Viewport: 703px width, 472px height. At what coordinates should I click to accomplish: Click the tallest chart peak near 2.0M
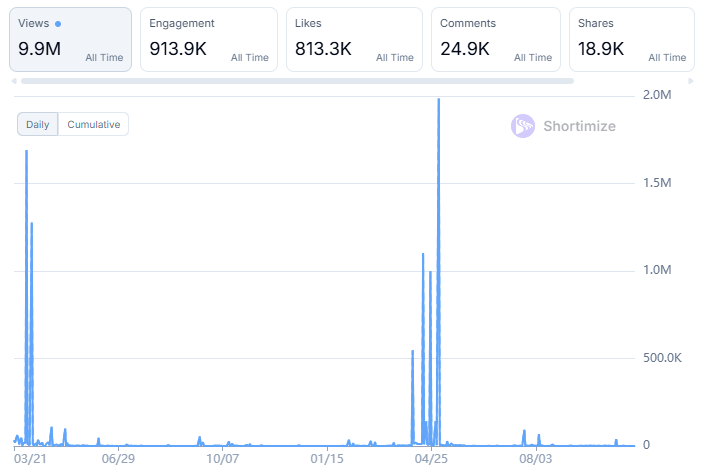tap(438, 99)
